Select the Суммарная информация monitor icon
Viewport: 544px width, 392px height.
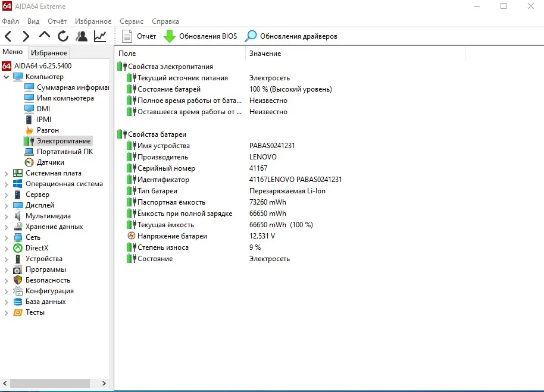tap(29, 87)
